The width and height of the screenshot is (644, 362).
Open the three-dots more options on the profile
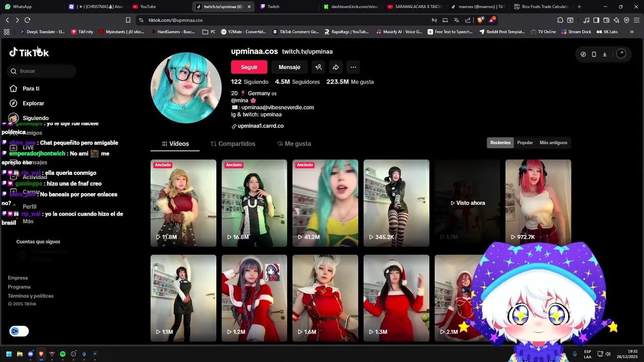coord(353,67)
